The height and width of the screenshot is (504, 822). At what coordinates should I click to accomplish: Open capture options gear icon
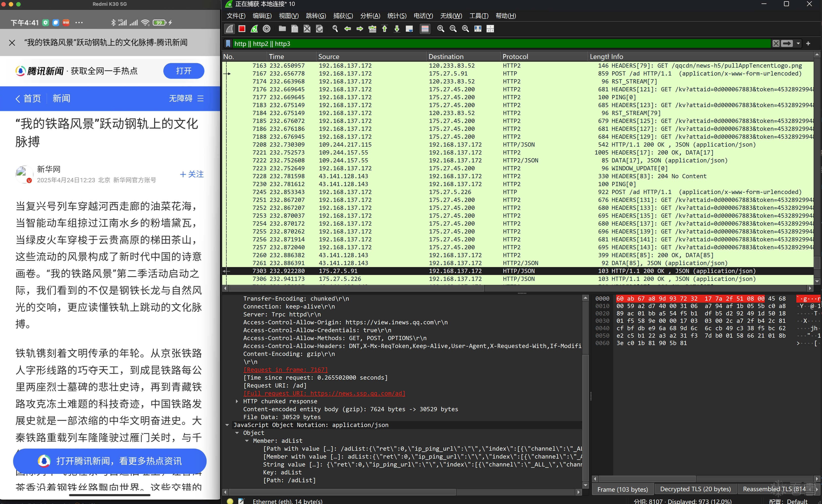tap(267, 29)
